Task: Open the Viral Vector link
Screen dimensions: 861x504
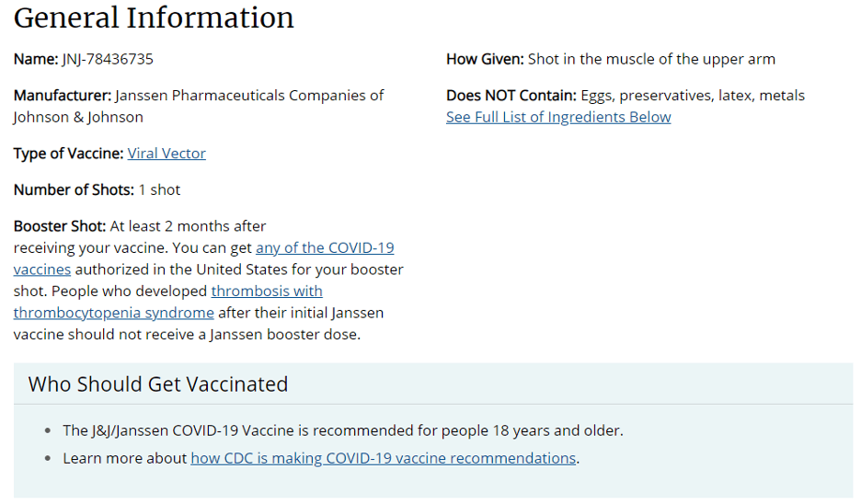Action: click(x=166, y=154)
